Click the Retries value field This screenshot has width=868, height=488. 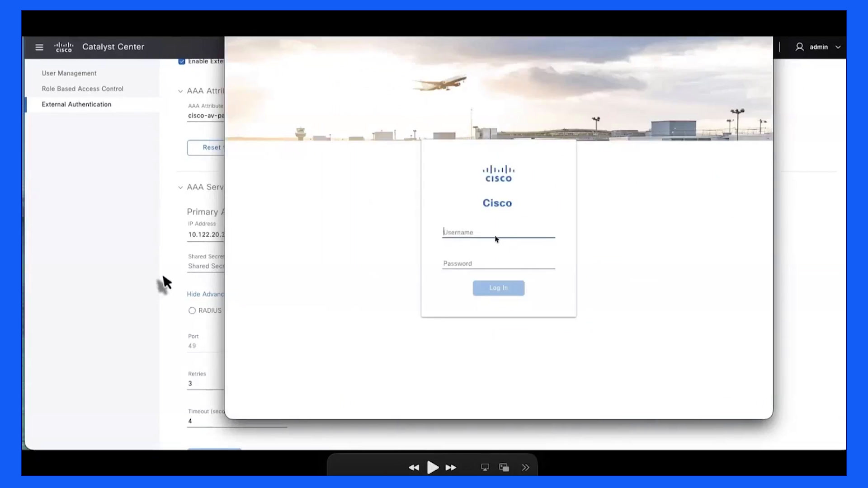(206, 384)
